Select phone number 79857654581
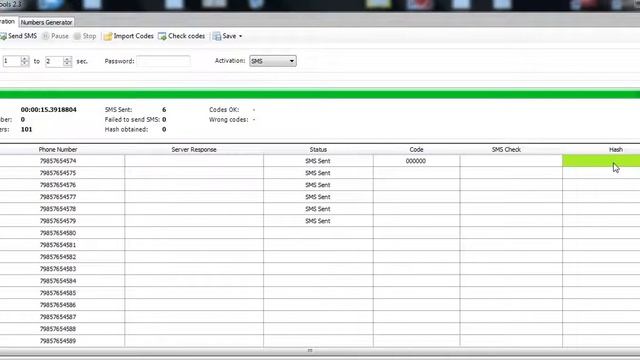This screenshot has width=640, height=360. point(58,245)
